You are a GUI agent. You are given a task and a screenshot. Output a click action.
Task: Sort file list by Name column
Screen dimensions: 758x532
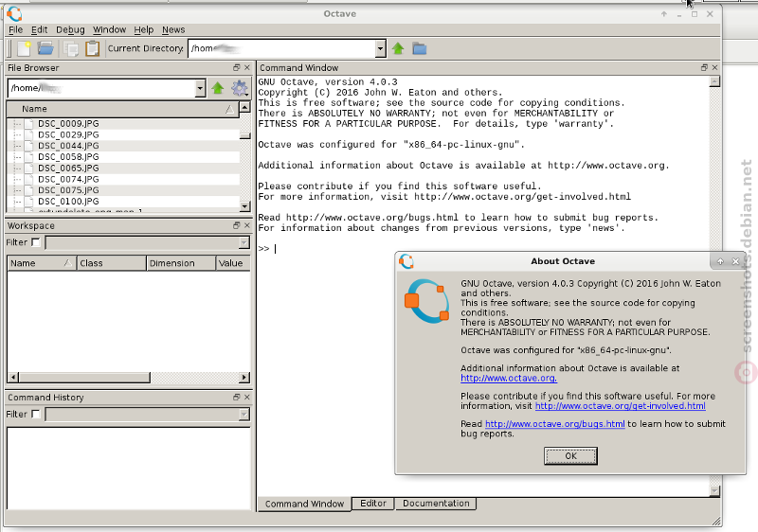coord(123,109)
